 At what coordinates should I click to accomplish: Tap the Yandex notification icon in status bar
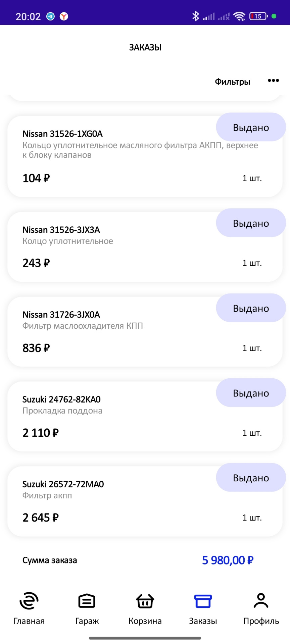click(x=64, y=16)
